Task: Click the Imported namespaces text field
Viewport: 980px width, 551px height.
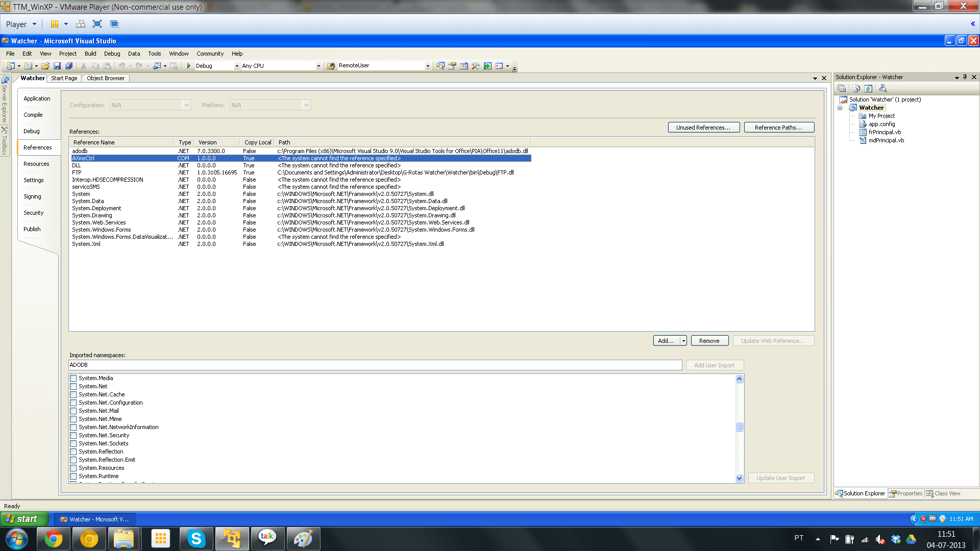Action: (x=375, y=365)
